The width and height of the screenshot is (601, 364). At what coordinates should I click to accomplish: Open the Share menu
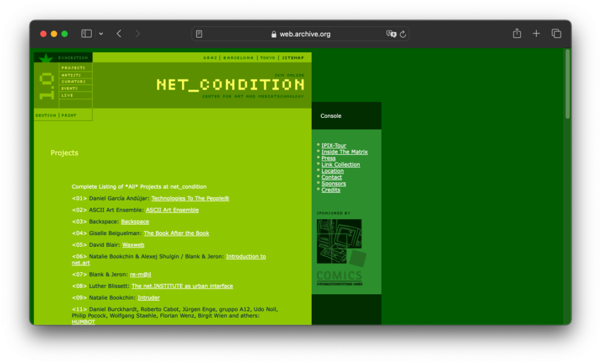click(516, 34)
